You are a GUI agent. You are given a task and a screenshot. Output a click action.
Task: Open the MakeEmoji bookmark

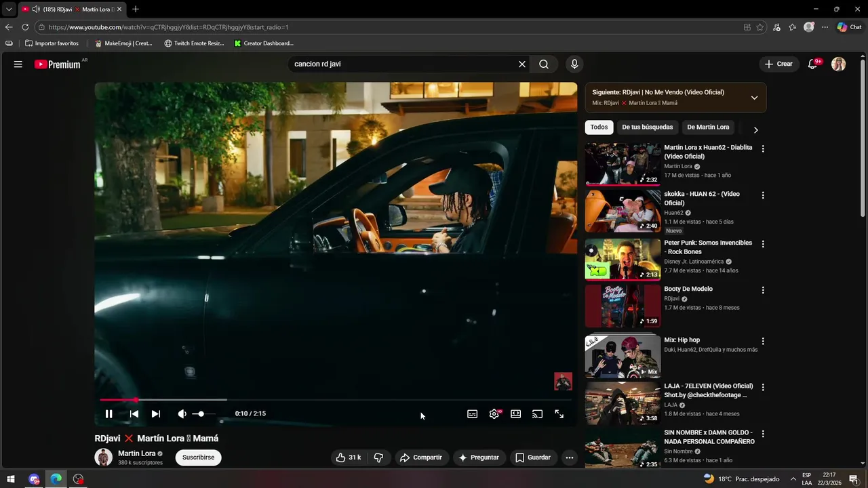123,43
